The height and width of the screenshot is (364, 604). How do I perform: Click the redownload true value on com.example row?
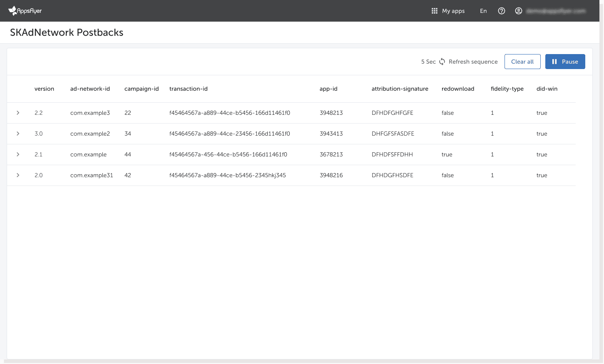(447, 154)
